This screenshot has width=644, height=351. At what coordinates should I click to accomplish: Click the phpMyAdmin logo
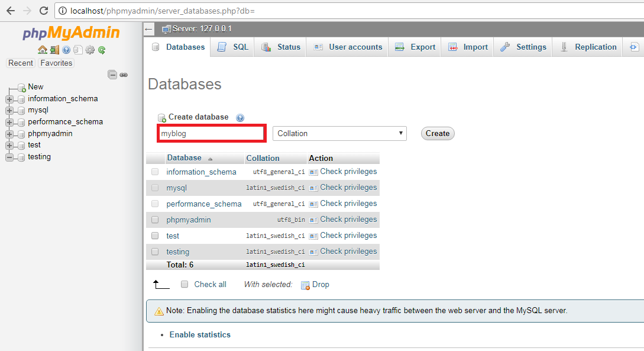(71, 33)
